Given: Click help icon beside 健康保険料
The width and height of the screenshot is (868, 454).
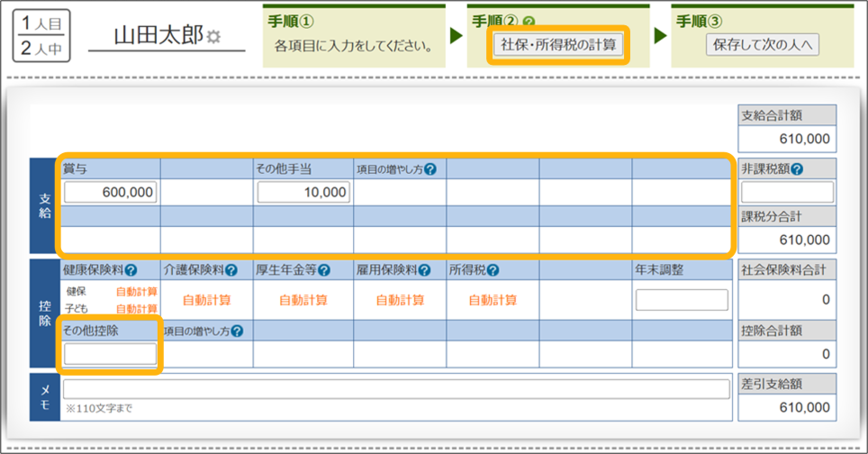Looking at the screenshot, I should click(x=131, y=269).
